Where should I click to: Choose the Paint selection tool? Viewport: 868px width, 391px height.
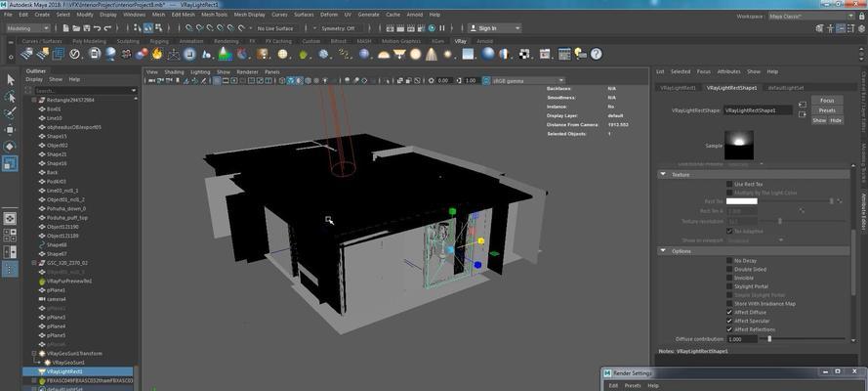pos(11,113)
